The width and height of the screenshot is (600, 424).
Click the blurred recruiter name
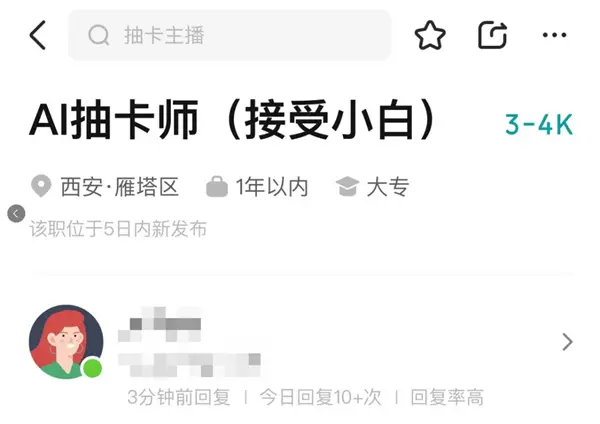pos(160,325)
